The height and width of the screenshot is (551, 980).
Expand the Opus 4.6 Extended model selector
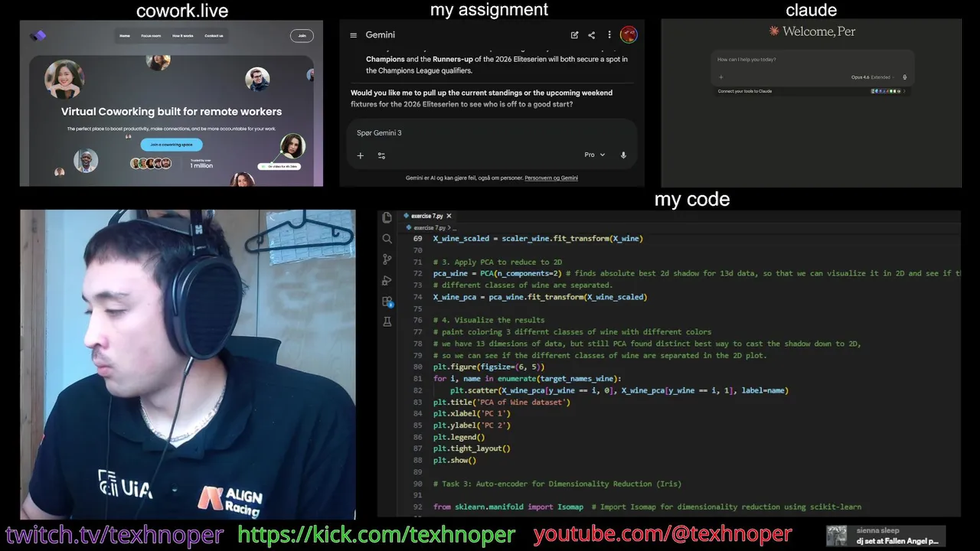point(871,77)
